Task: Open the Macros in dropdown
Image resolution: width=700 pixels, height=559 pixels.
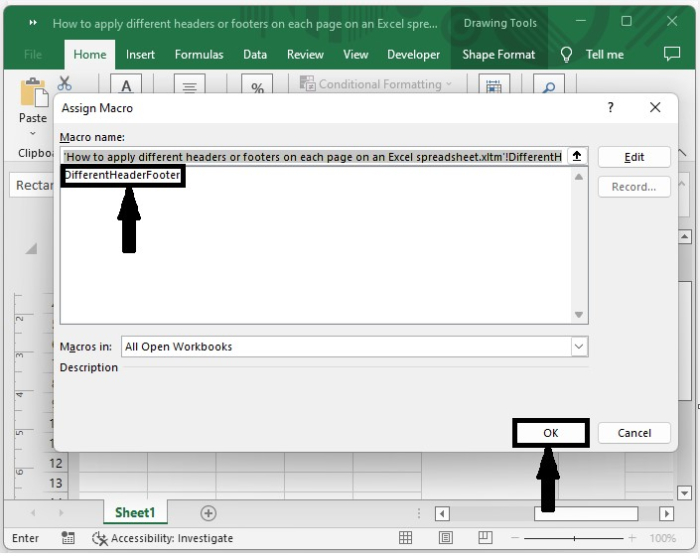Action: [x=579, y=346]
